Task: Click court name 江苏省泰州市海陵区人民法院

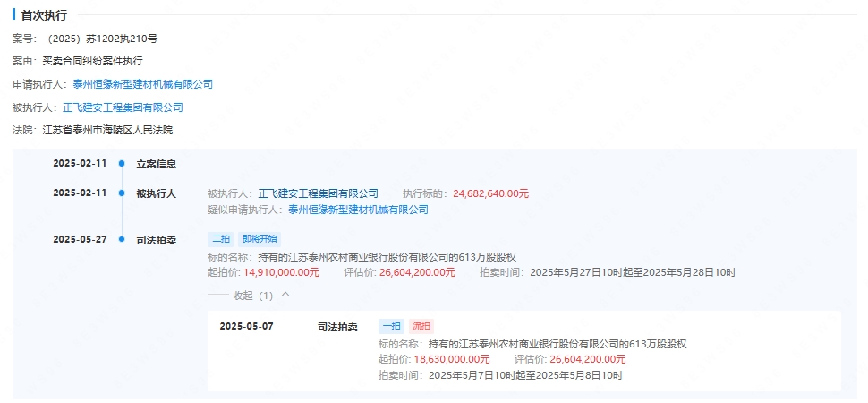Action: pos(108,130)
